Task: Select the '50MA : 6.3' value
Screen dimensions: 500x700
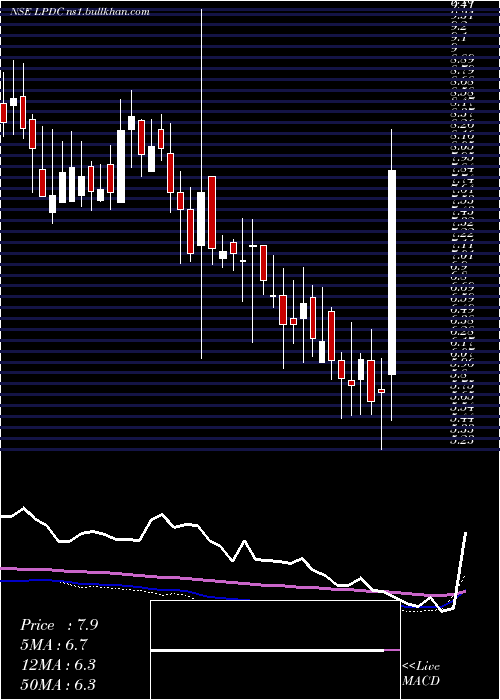Action: click(x=58, y=684)
